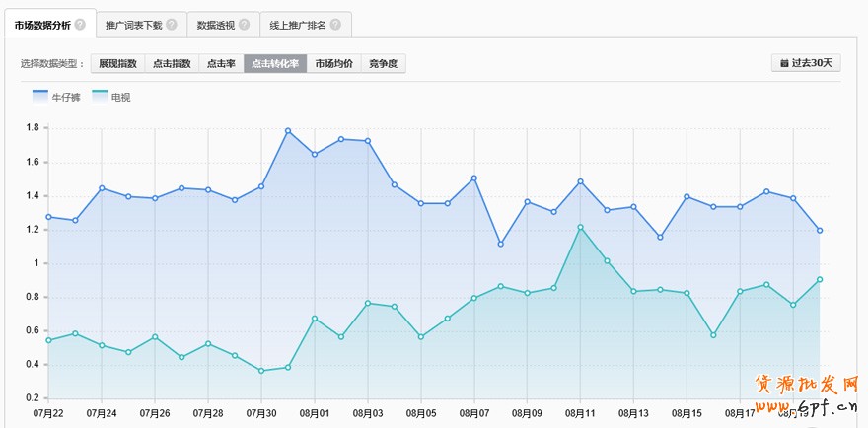This screenshot has width=868, height=428.
Task: Select 点击率 data type
Action: click(220, 63)
